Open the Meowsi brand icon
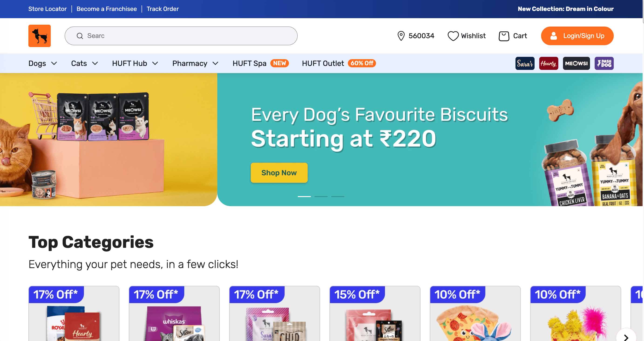The width and height of the screenshot is (644, 341). 576,63
